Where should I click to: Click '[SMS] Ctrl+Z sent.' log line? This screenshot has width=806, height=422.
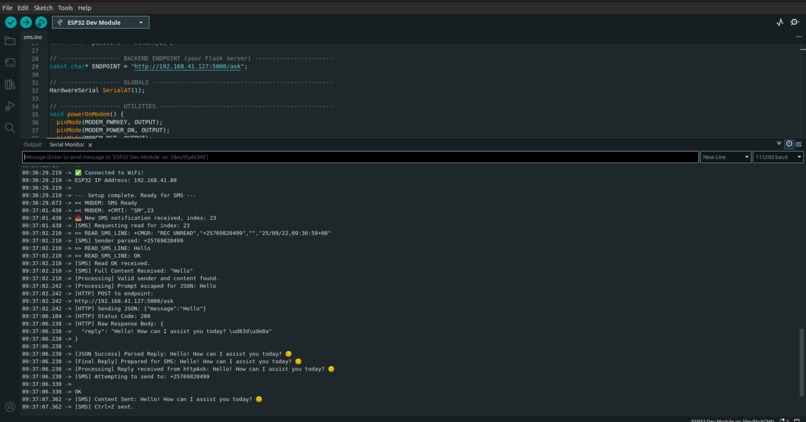pyautogui.click(x=78, y=407)
